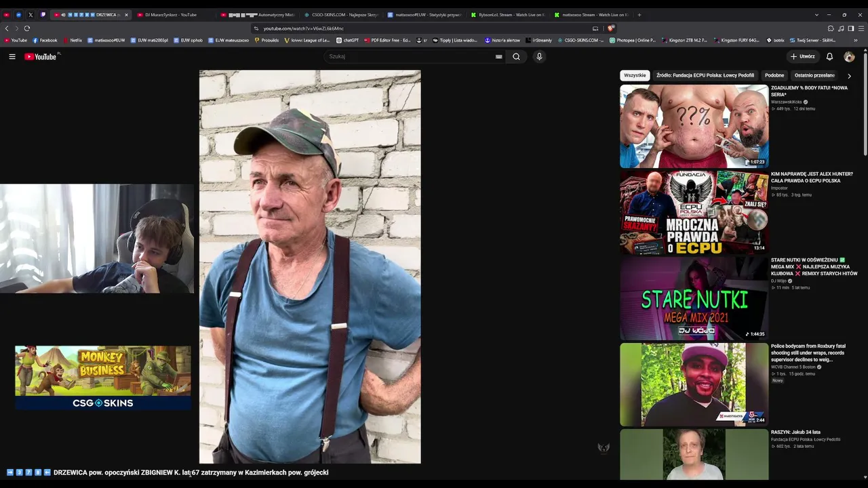The image size is (868, 488).
Task: Click the site info icon in address bar
Action: point(256,28)
